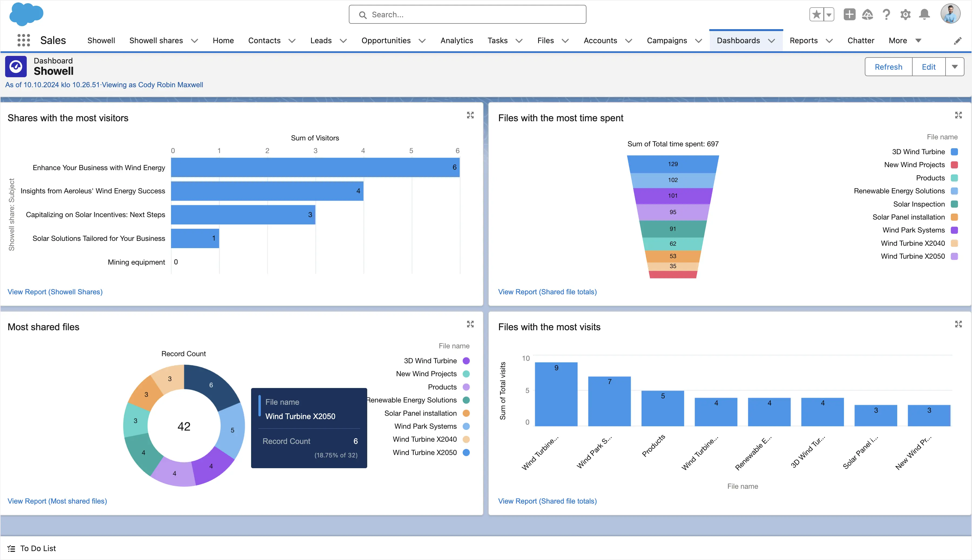This screenshot has height=560, width=972.
Task: Click Wind Turbine X2050 blue dot in donut legend
Action: [x=466, y=453]
